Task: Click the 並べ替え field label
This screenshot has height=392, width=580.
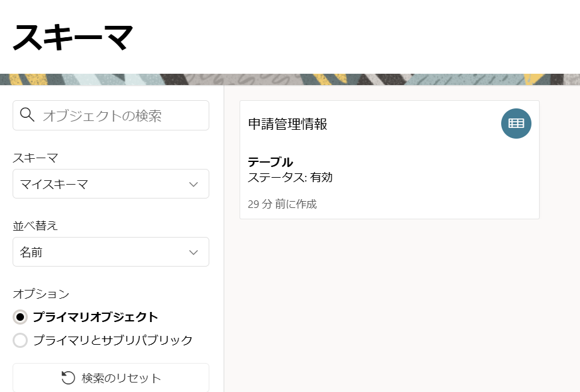Action: pyautogui.click(x=35, y=226)
